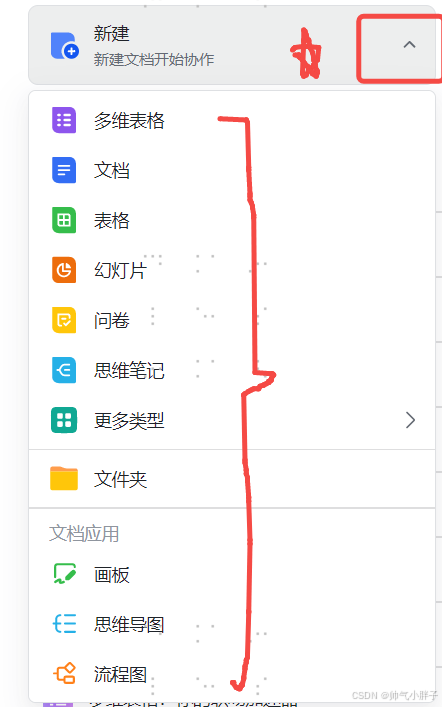
Task: Click the green 画板 whiteboard icon
Action: click(64, 574)
